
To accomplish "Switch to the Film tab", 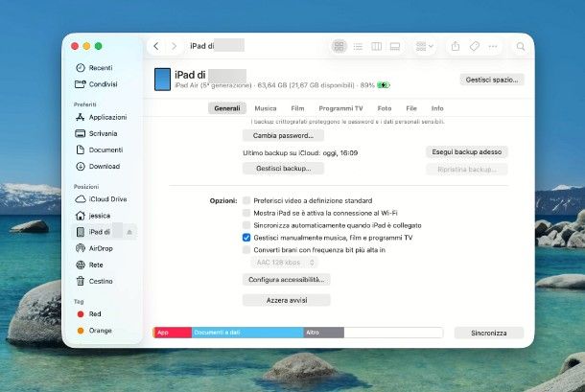I will (x=297, y=108).
